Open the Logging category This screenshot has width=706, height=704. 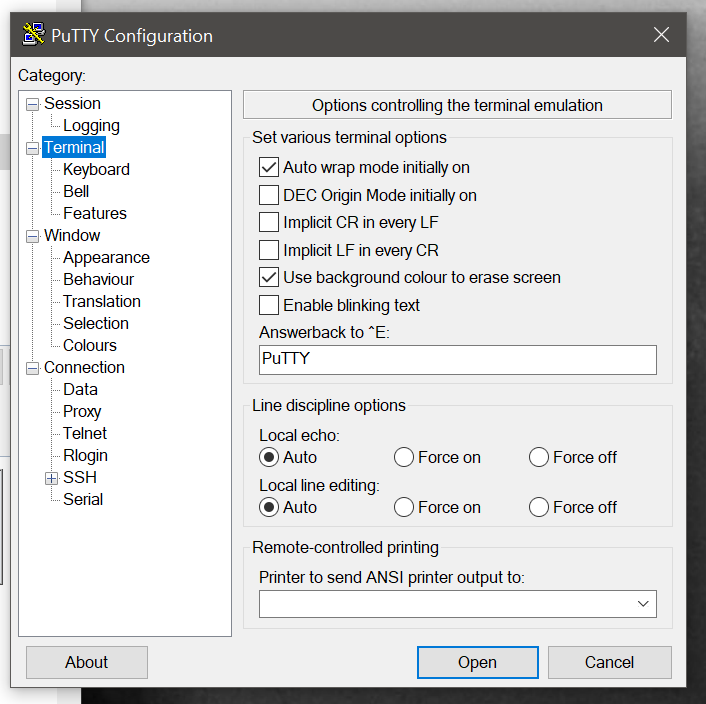(91, 126)
